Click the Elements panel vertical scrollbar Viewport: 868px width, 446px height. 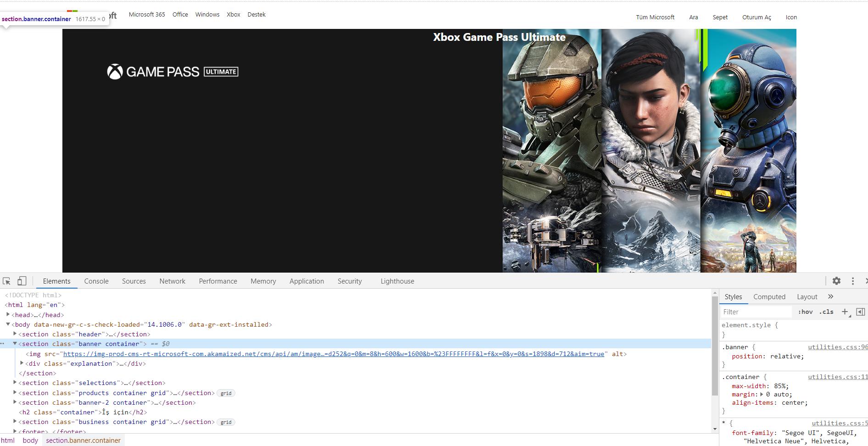click(715, 346)
